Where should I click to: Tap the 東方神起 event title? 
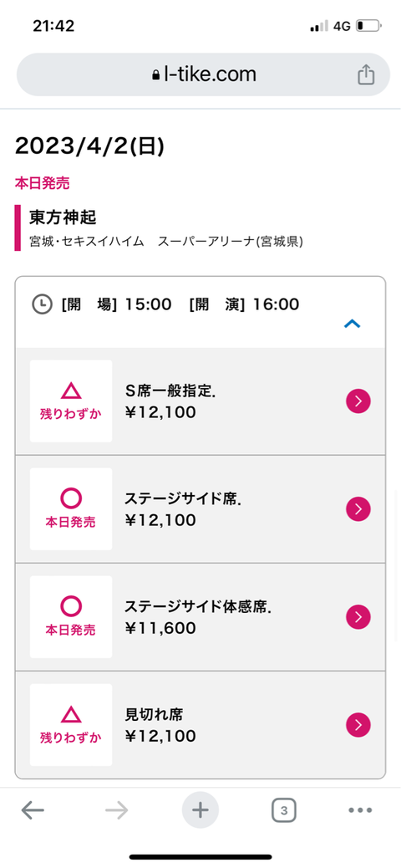tap(63, 217)
